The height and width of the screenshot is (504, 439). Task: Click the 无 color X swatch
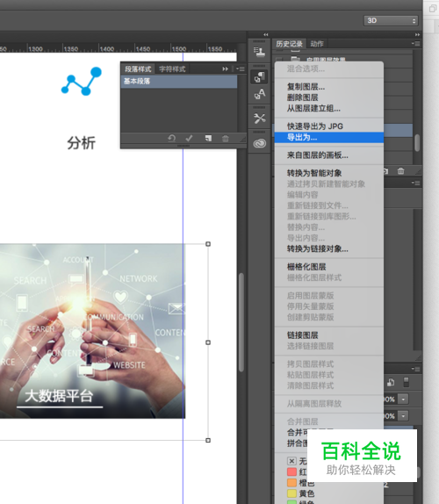tap(291, 461)
